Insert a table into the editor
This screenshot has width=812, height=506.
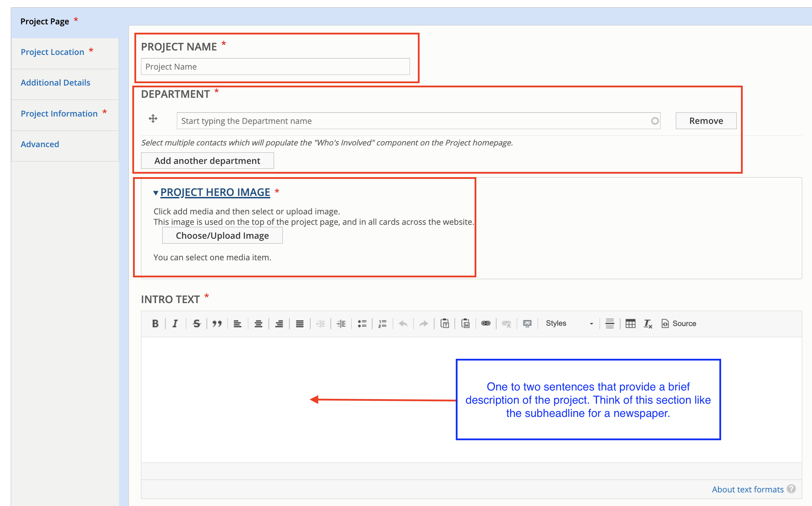point(630,324)
